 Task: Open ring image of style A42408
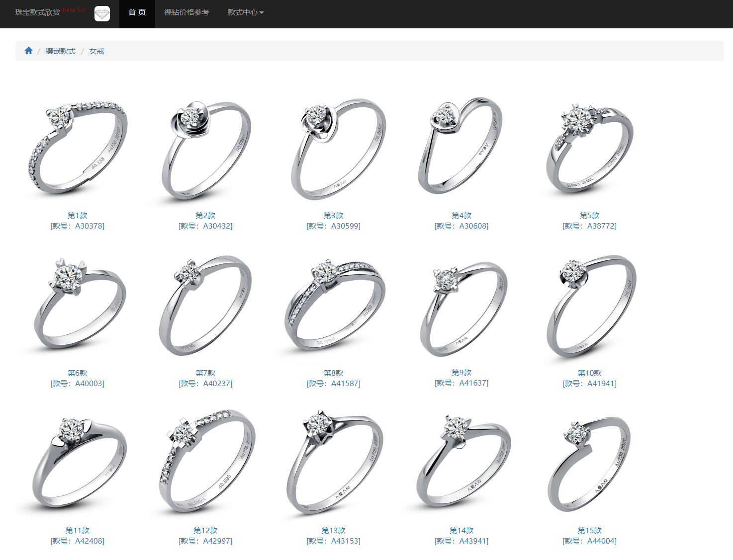[78, 463]
